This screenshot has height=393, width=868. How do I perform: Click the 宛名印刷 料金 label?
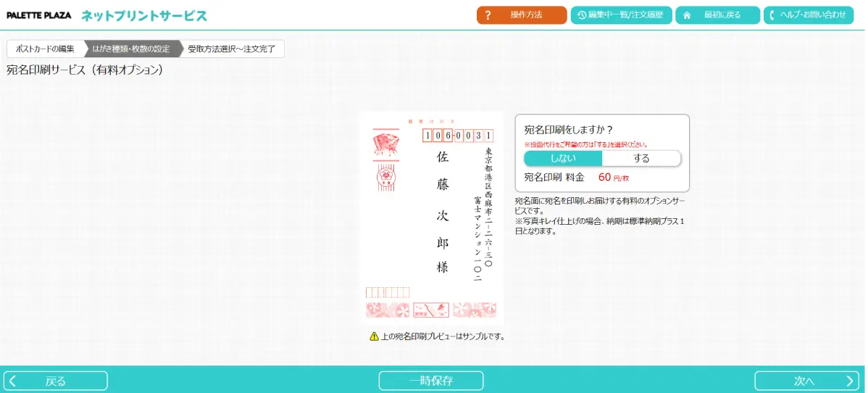click(554, 178)
